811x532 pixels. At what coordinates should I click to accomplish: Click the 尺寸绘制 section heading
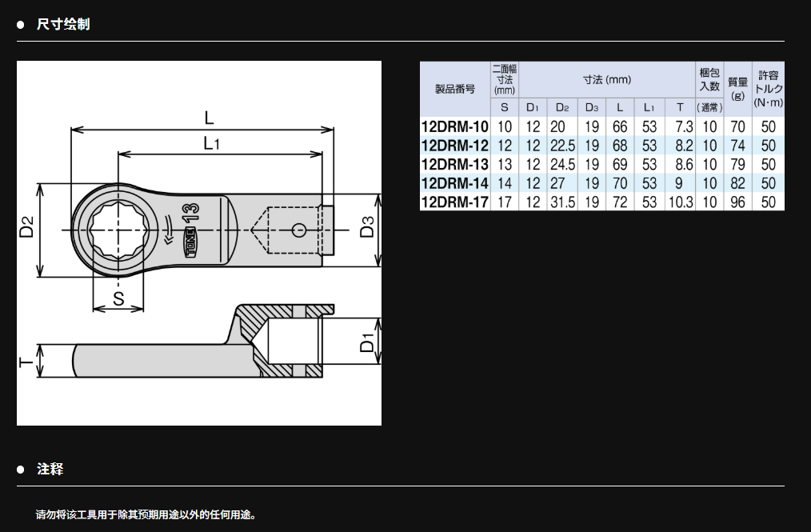tap(63, 24)
